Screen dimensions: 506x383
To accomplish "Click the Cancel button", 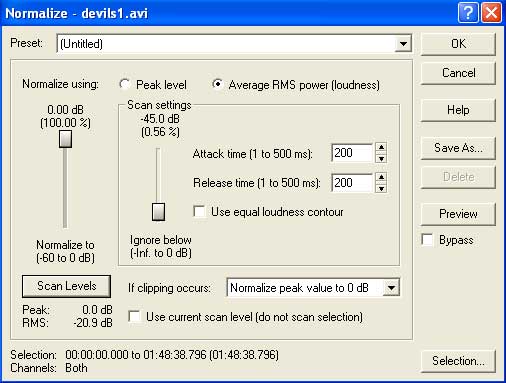I will tap(458, 73).
